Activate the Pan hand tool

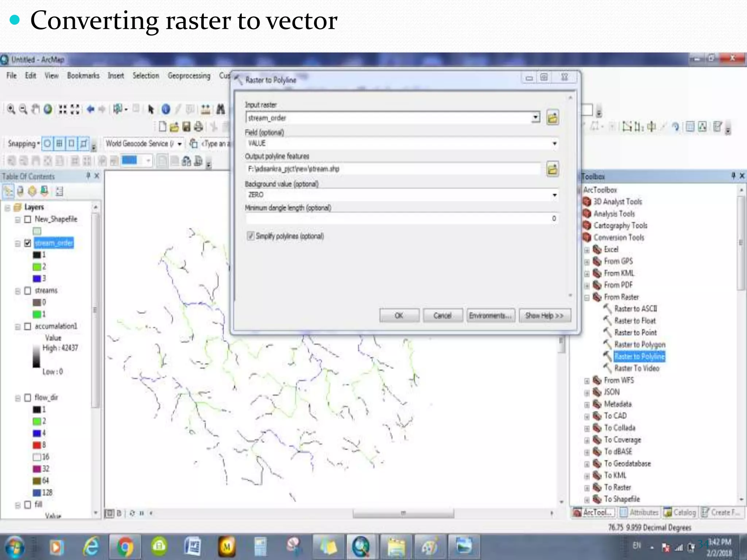[35, 109]
